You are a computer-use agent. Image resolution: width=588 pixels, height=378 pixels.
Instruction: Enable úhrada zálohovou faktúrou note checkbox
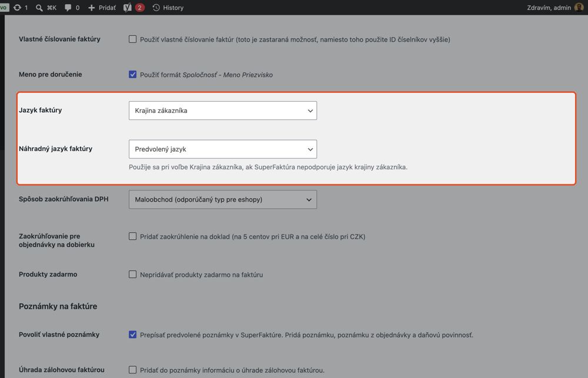(x=132, y=370)
